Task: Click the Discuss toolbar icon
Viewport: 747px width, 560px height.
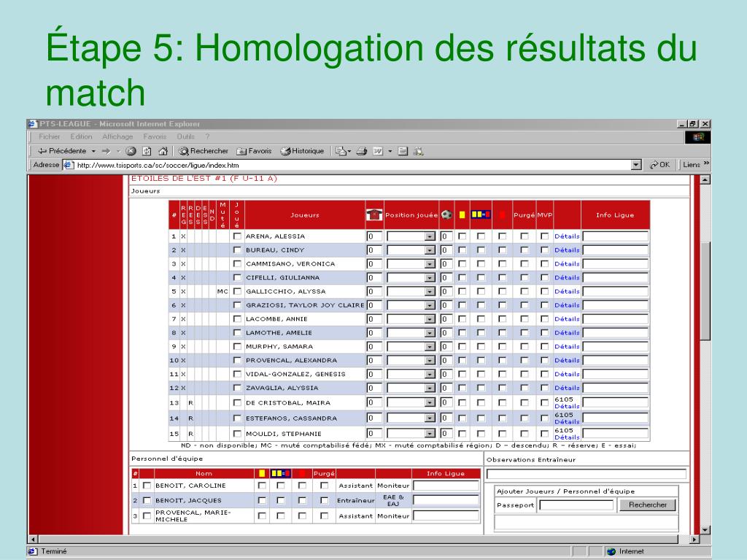Action: point(403,152)
